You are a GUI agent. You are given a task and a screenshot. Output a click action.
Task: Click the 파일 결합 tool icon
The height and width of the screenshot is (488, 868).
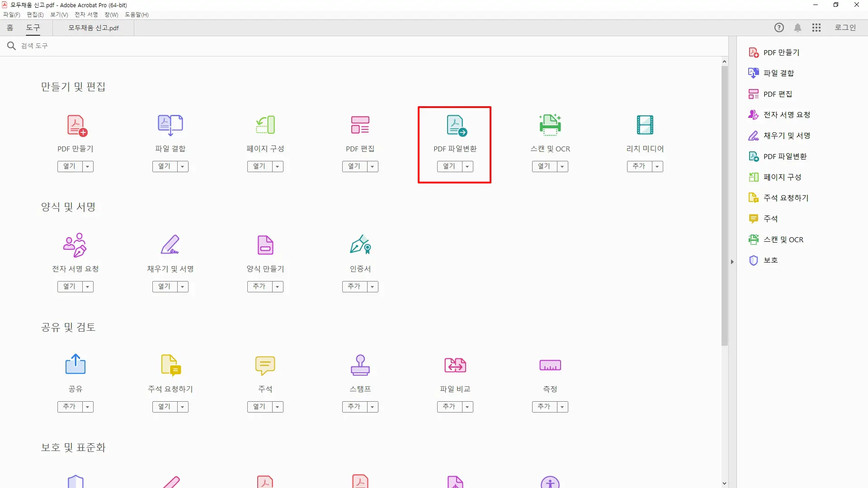pyautogui.click(x=170, y=125)
